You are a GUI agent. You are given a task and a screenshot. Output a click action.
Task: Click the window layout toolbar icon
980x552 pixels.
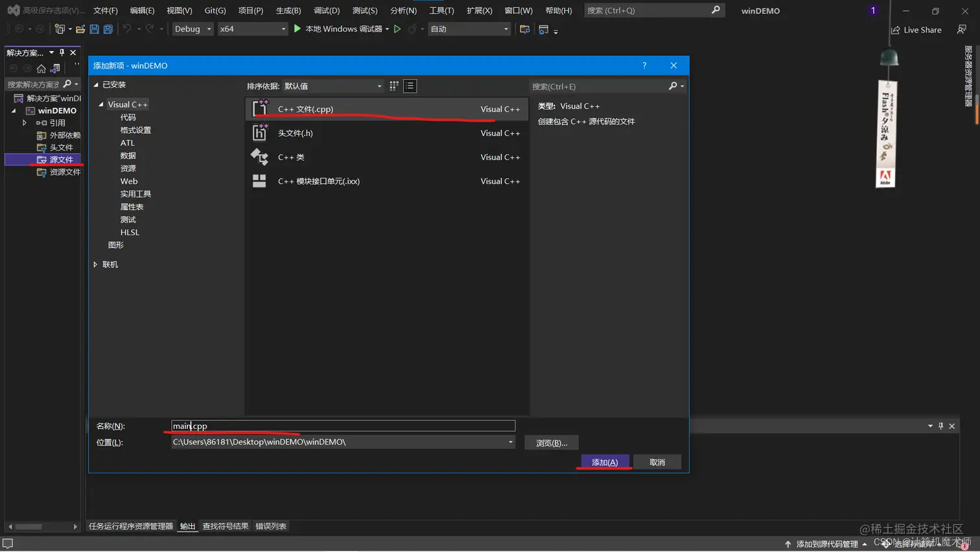click(x=544, y=29)
